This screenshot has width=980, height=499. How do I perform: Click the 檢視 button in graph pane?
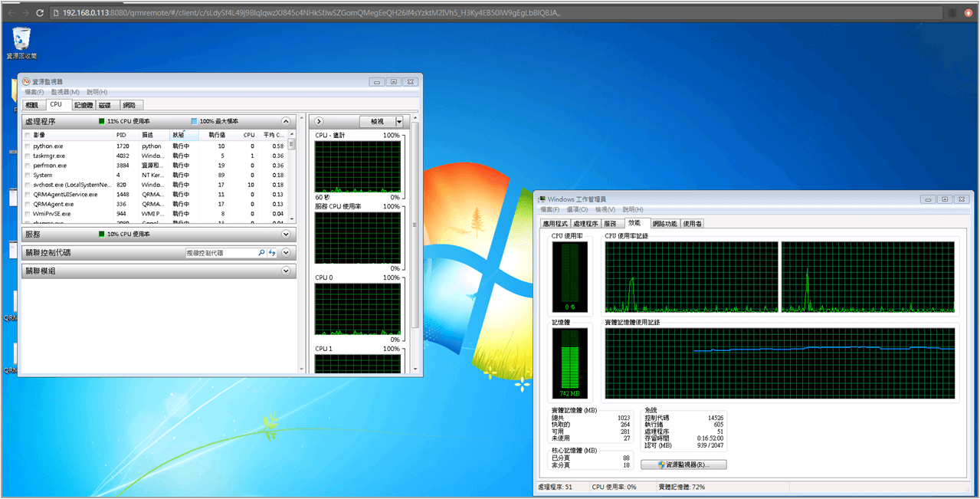(377, 121)
